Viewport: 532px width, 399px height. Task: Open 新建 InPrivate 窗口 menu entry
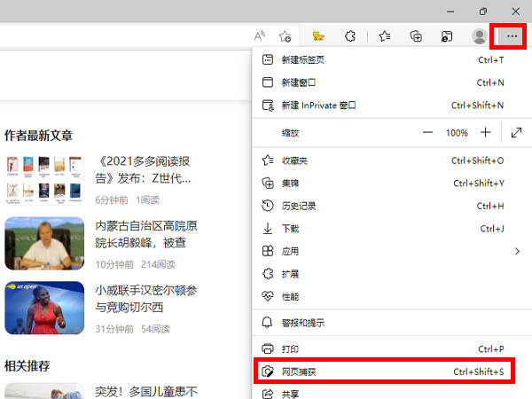pyautogui.click(x=392, y=106)
